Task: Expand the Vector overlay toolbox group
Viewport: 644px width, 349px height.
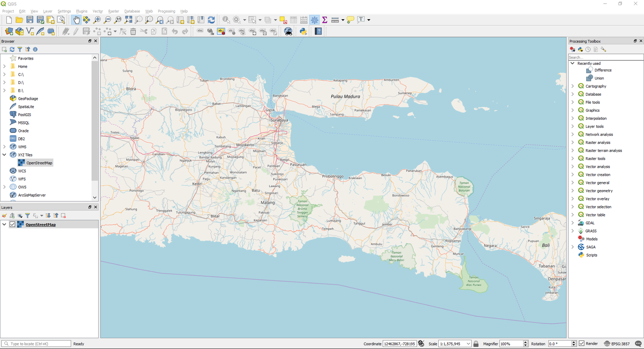Action: click(572, 199)
